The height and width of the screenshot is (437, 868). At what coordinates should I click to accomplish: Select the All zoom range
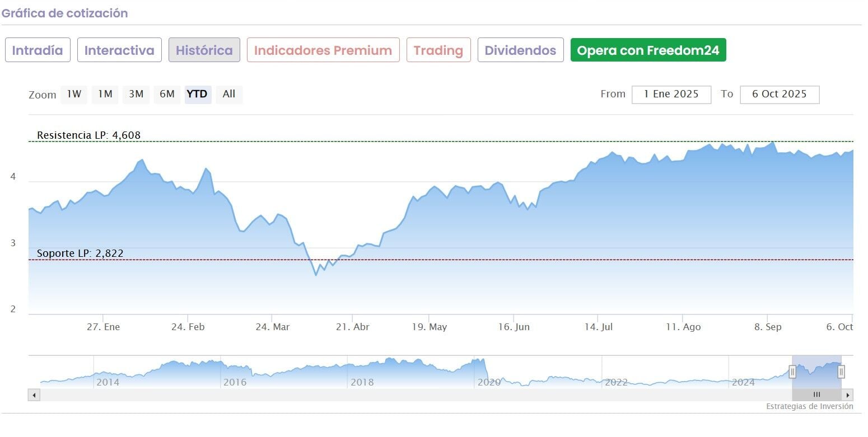point(229,94)
